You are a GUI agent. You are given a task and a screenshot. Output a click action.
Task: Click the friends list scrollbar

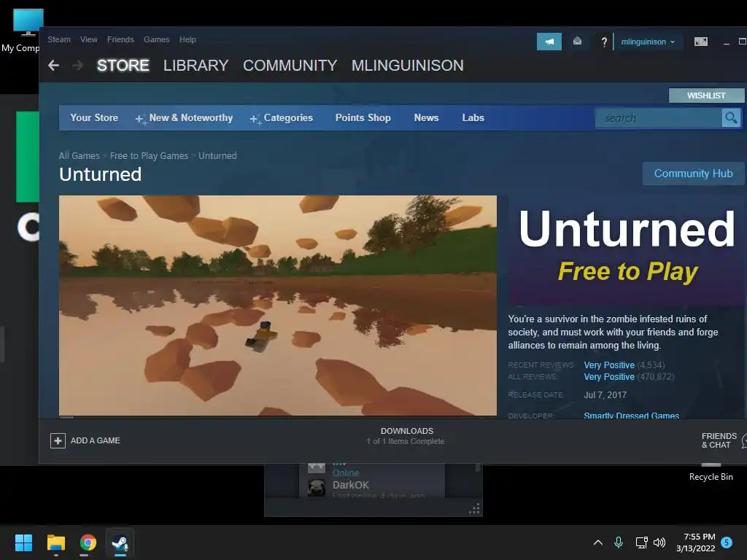(x=477, y=467)
